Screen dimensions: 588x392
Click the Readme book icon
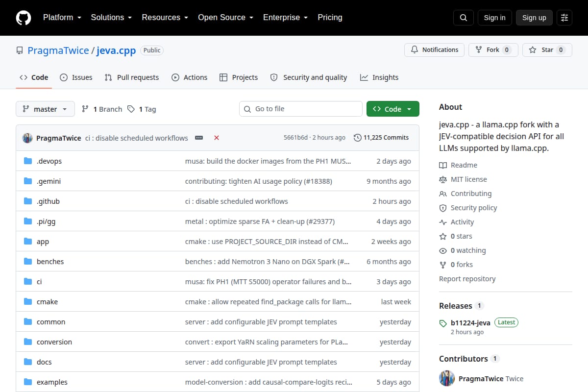pos(443,166)
